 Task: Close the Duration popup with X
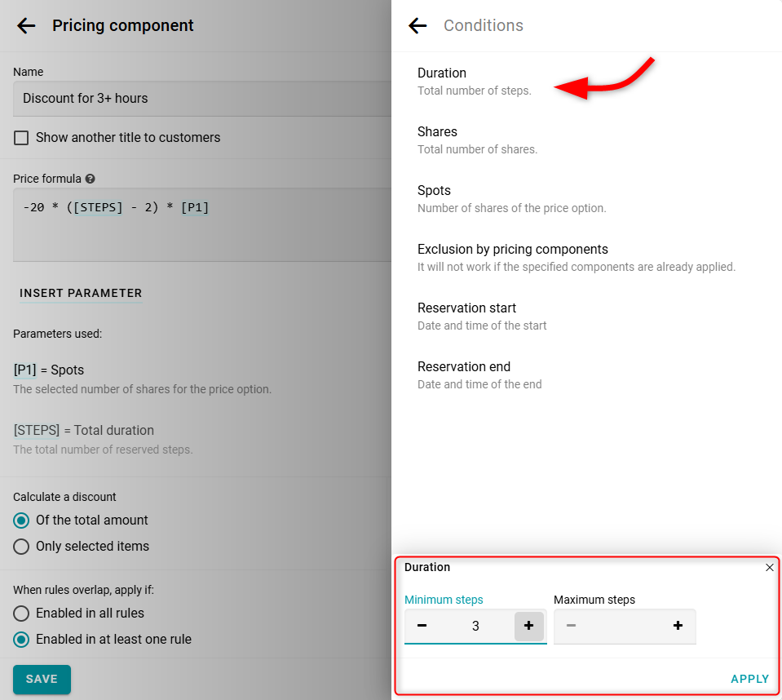pyautogui.click(x=769, y=568)
